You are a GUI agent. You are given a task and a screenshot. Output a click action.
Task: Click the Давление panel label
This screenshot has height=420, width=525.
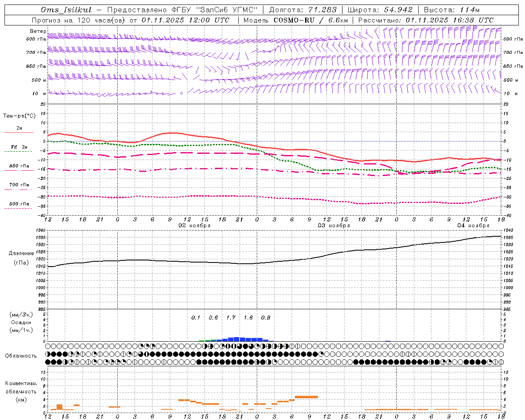point(21,253)
